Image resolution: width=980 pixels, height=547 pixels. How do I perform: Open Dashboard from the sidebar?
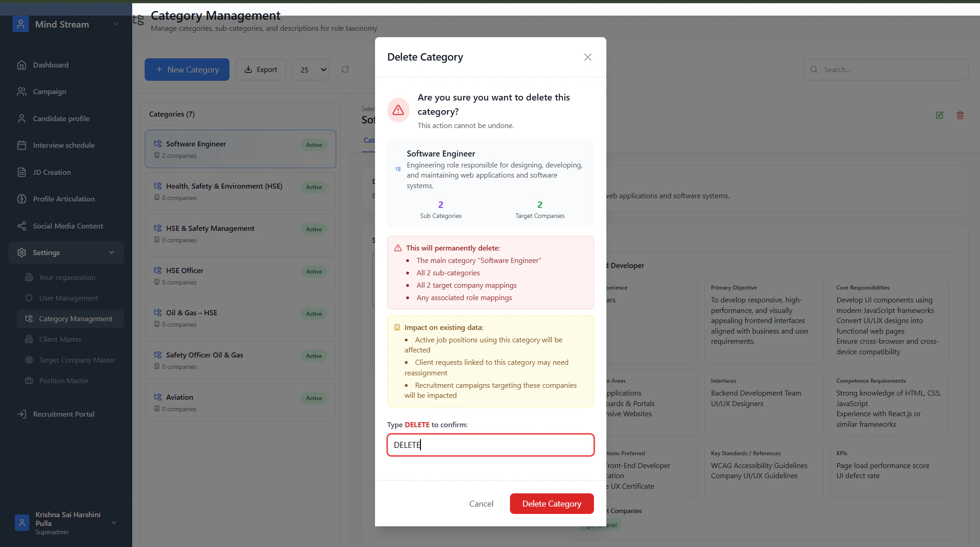[x=50, y=65]
